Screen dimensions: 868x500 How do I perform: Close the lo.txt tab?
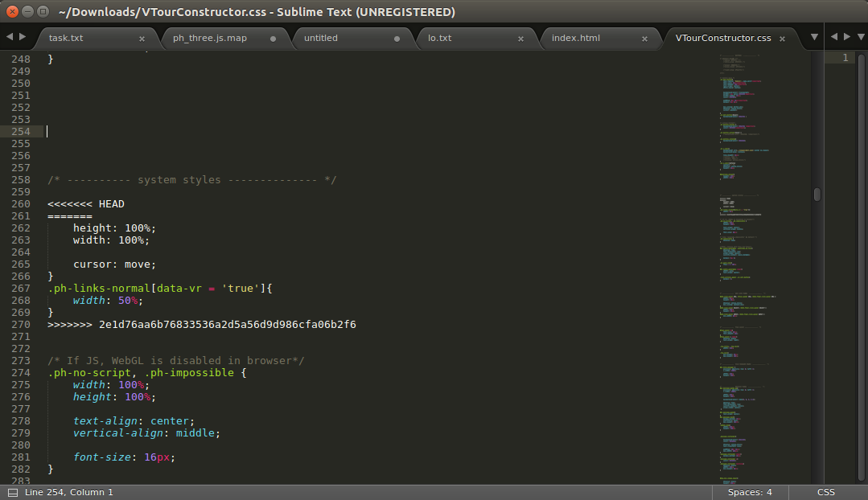(x=520, y=39)
